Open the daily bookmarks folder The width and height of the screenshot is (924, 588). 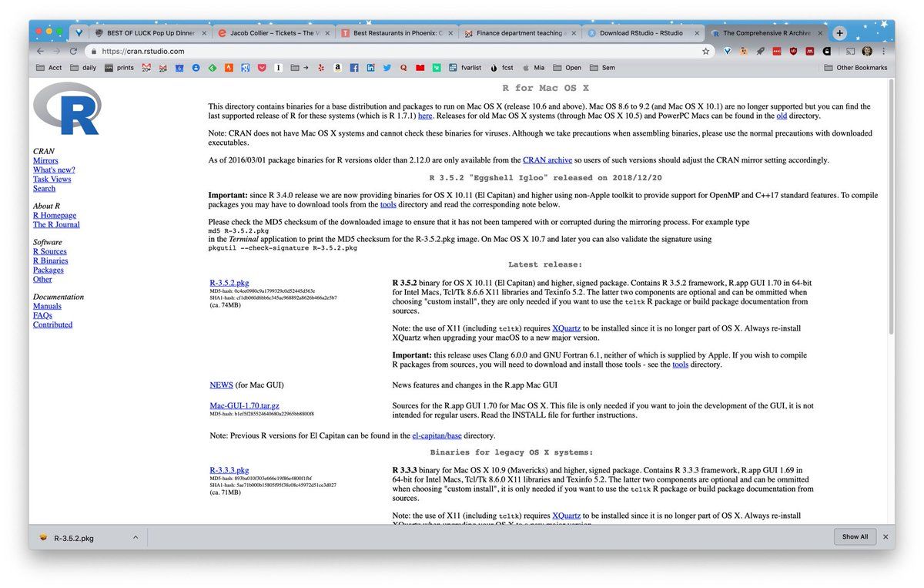pyautogui.click(x=83, y=68)
